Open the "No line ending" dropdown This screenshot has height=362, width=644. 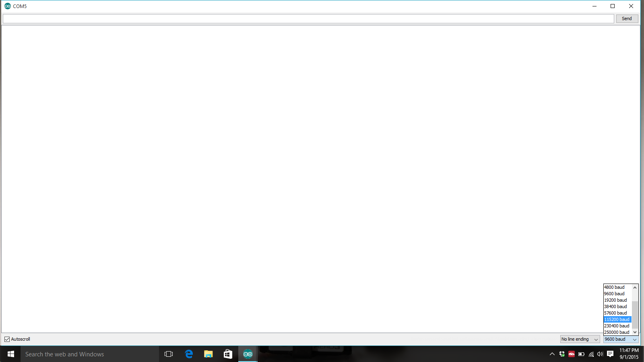click(579, 339)
